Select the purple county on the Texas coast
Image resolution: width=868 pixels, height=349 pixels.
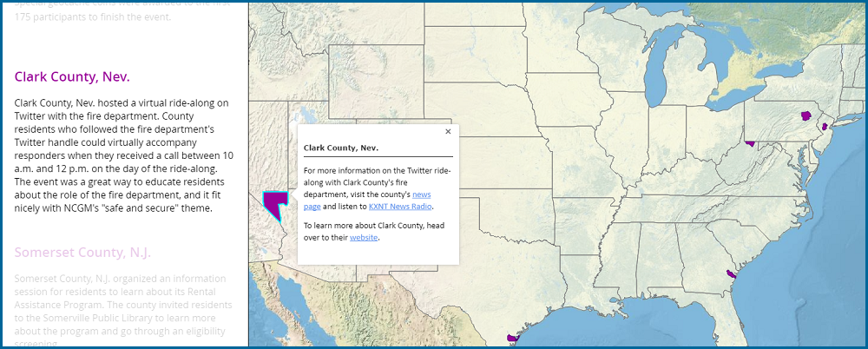511,338
